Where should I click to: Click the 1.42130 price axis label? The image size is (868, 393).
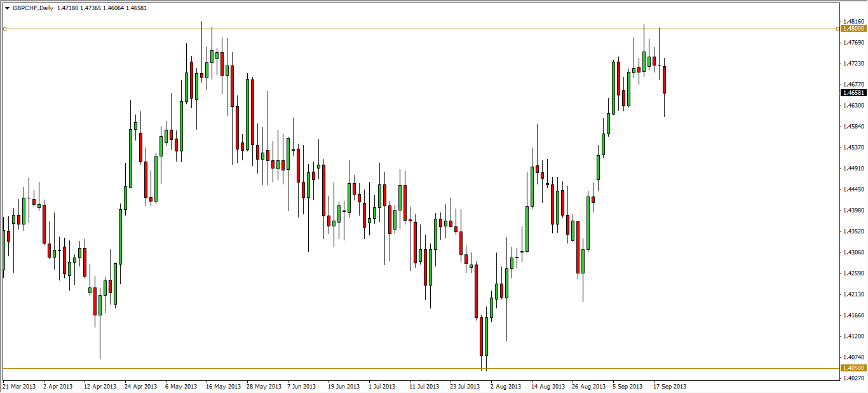click(853, 294)
